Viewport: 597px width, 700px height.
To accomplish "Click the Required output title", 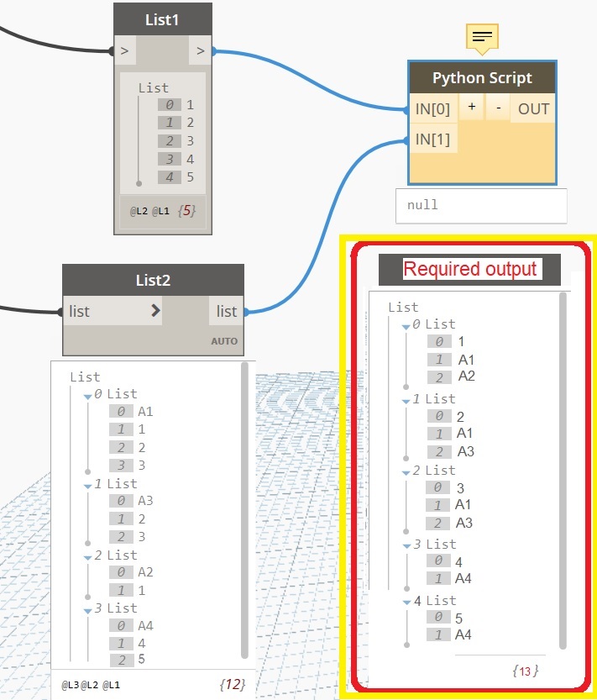I will [x=470, y=269].
